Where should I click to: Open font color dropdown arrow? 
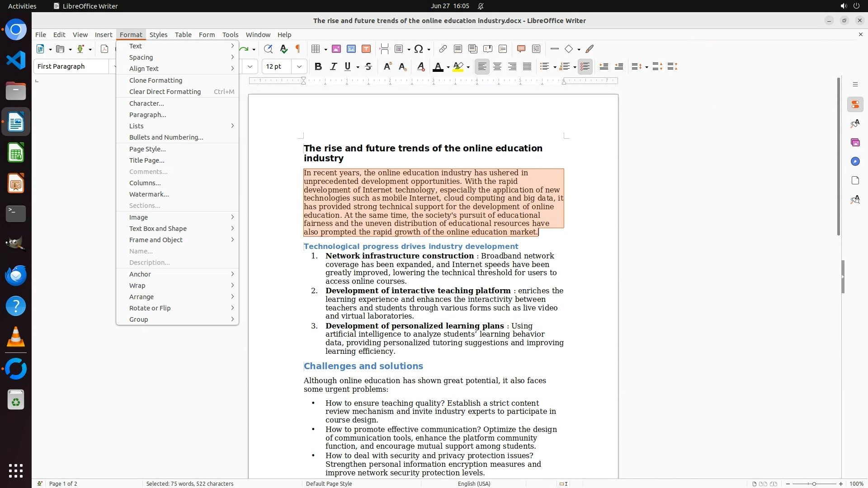(x=448, y=67)
